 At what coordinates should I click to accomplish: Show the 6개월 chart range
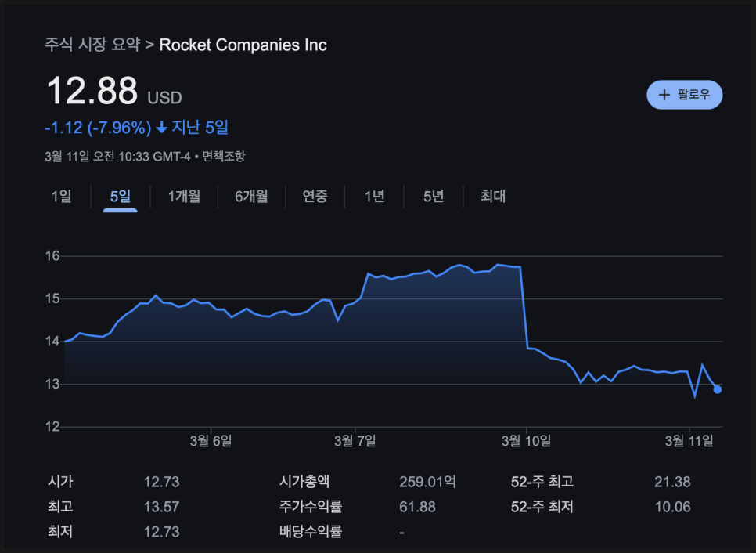pos(251,197)
